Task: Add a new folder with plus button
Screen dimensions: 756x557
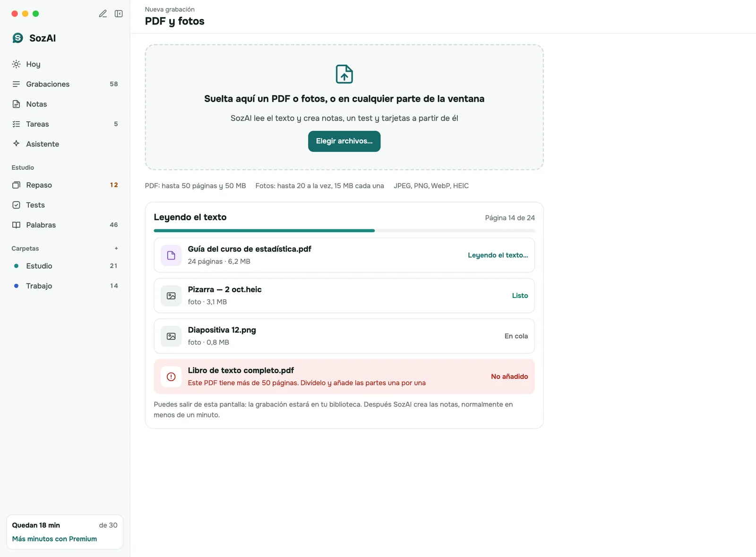Action: tap(116, 248)
